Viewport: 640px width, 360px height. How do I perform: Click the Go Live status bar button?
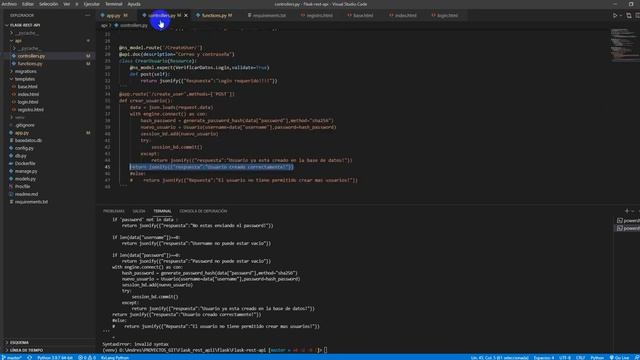pos(620,358)
